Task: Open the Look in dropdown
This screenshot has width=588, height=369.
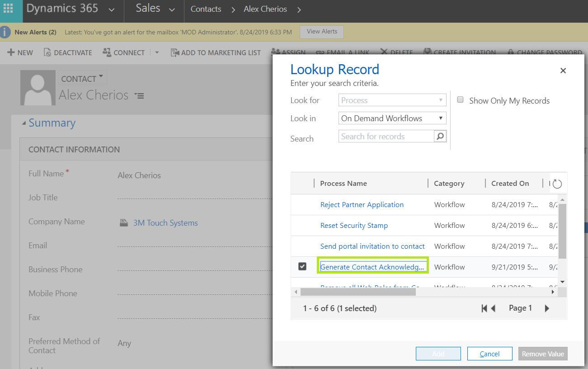Action: (392, 118)
